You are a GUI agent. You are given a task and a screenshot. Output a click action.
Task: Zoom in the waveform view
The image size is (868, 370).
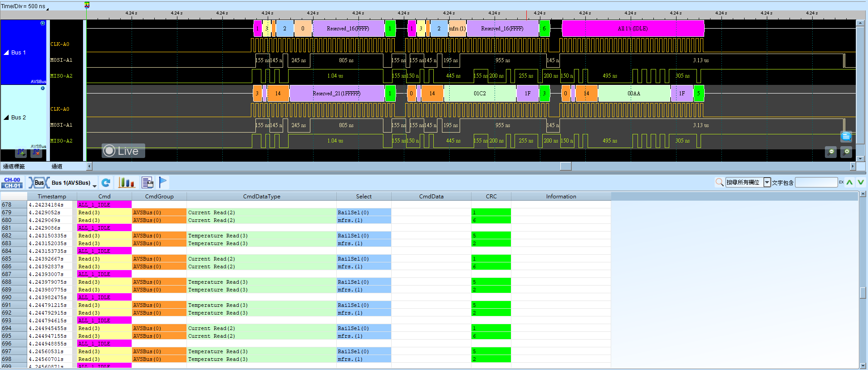pos(846,152)
